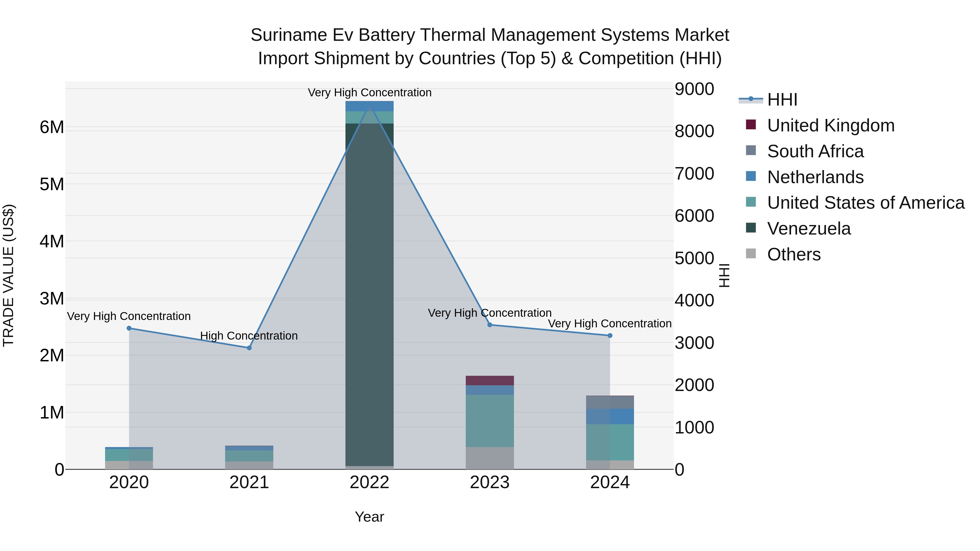Click the 5000 tick on right axis
Image resolution: width=980 pixels, height=551 pixels.
[695, 258]
